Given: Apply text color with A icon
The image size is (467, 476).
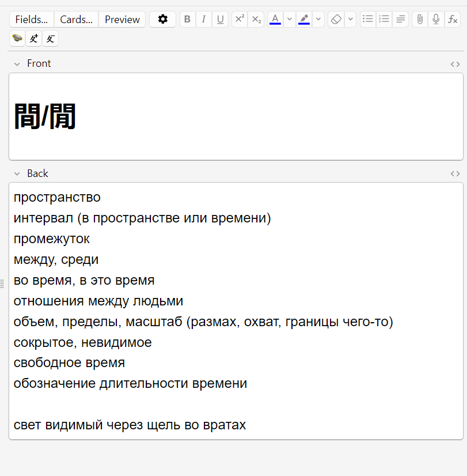Looking at the screenshot, I should [275, 20].
